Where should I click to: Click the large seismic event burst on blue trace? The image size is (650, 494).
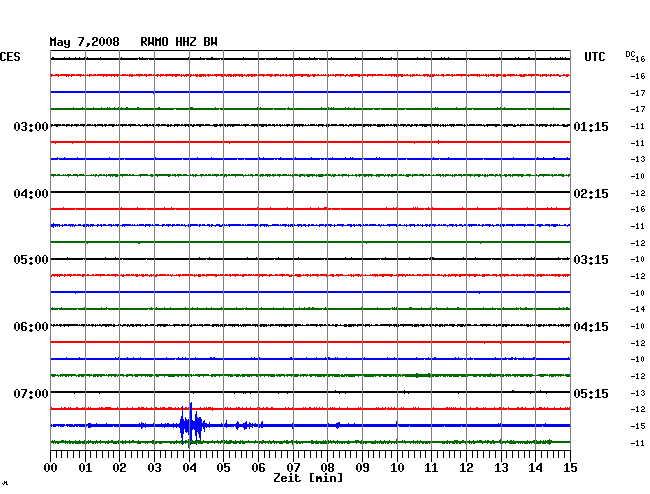(193, 425)
